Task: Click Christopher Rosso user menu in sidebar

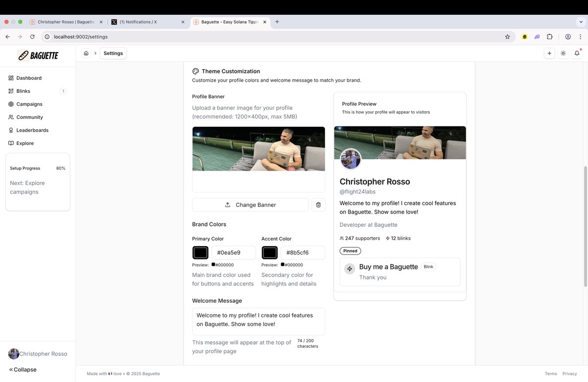Action: [38, 354]
